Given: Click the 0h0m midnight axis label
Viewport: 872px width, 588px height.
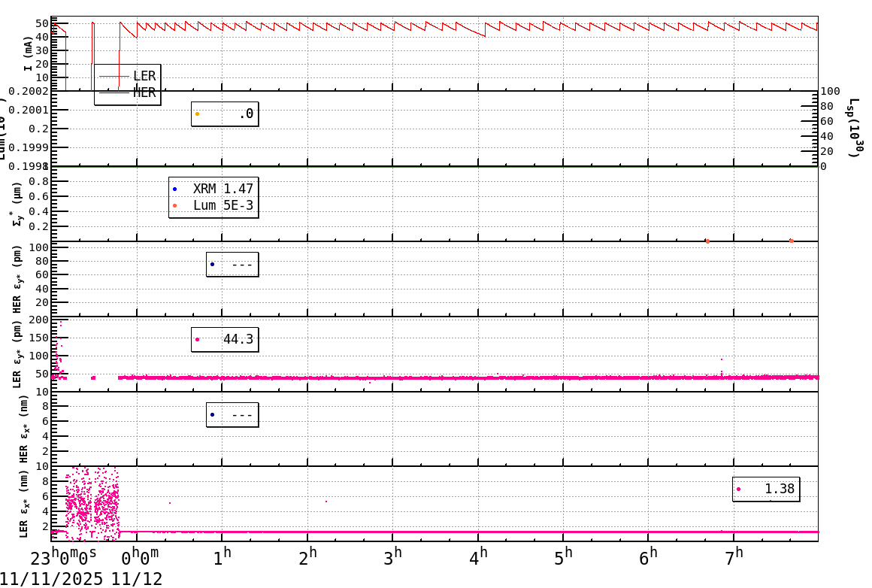Looking at the screenshot, I should (x=140, y=557).
